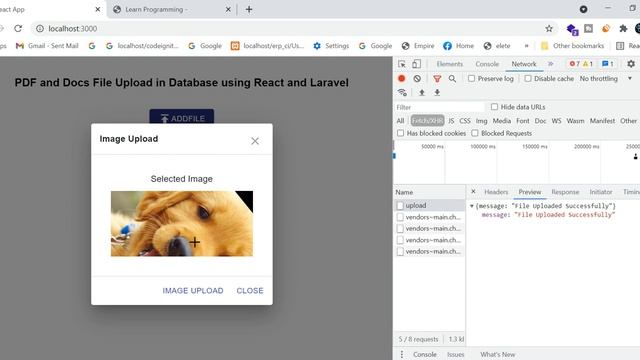Export HAR file download arrow
The width and height of the screenshot is (640, 360).
437,93
